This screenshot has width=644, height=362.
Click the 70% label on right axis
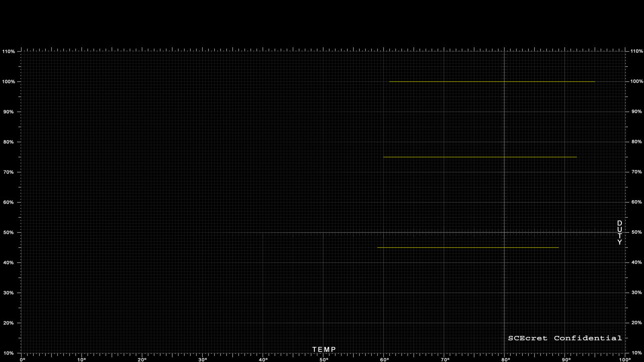(636, 172)
